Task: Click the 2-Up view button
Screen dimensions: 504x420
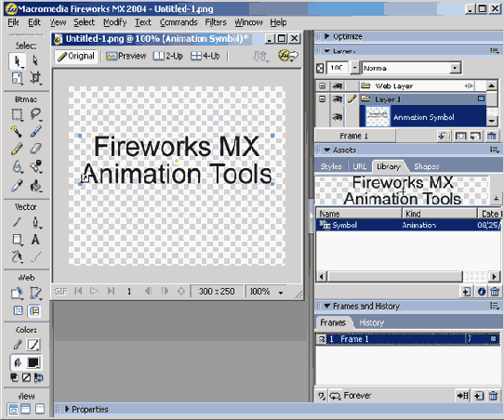Action: point(168,56)
